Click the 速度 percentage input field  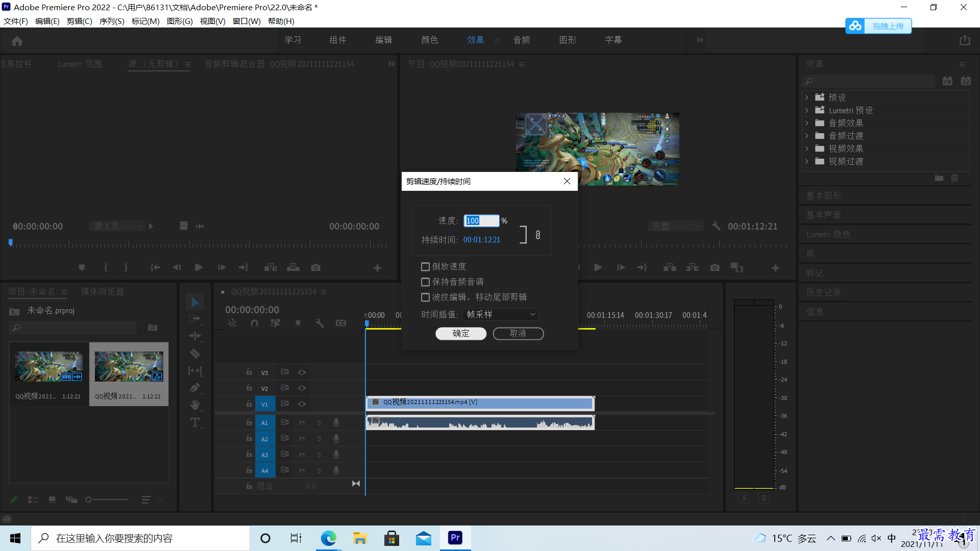click(481, 221)
